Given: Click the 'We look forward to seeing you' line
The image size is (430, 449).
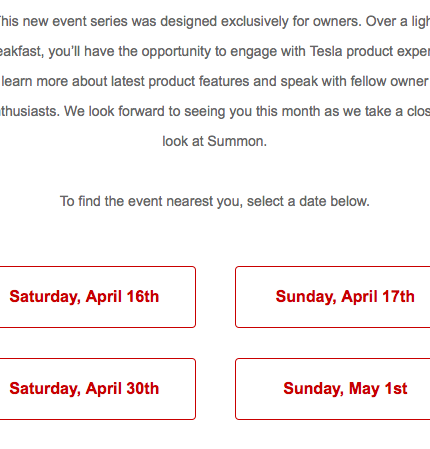Looking at the screenshot, I should (215, 111).
